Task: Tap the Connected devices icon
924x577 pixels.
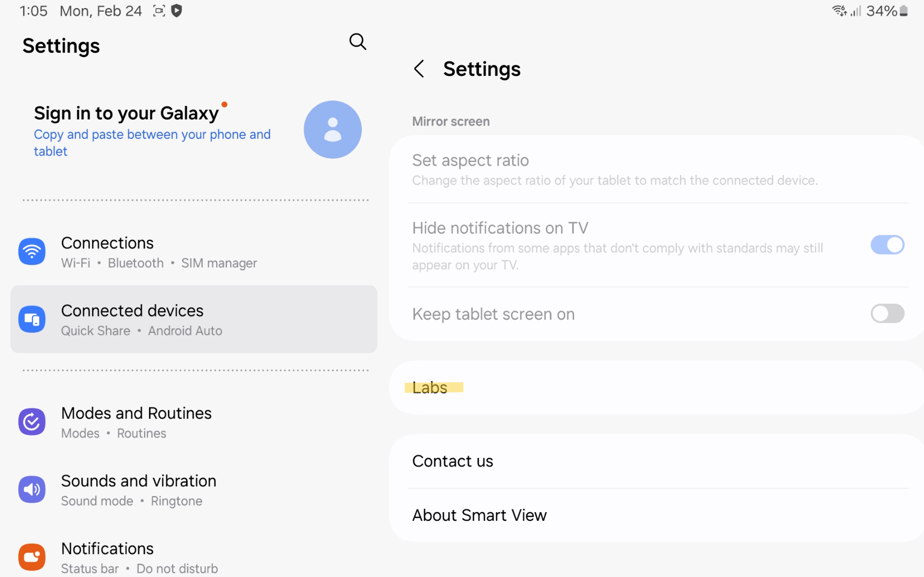Action: 32,319
